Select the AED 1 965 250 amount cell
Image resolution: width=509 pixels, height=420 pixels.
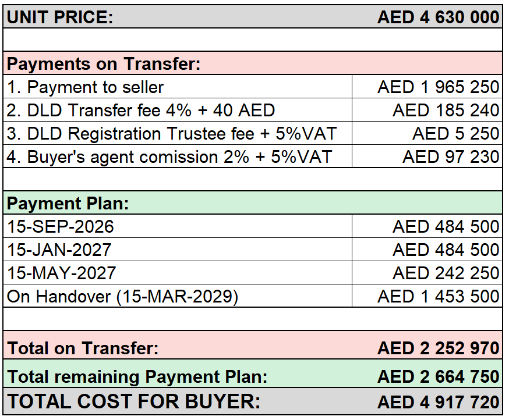(427, 87)
